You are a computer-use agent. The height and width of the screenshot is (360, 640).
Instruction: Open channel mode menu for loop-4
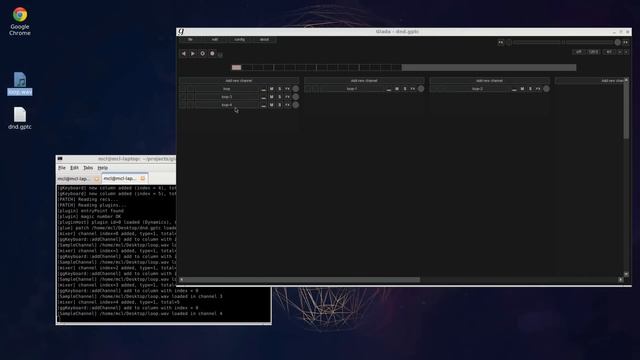(x=263, y=105)
